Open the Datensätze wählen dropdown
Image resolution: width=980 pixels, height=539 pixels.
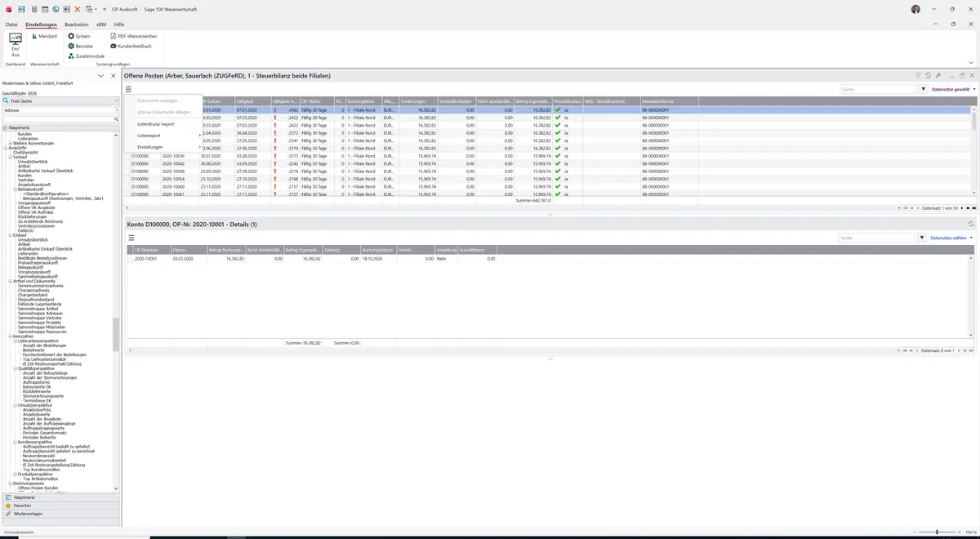[x=952, y=238]
